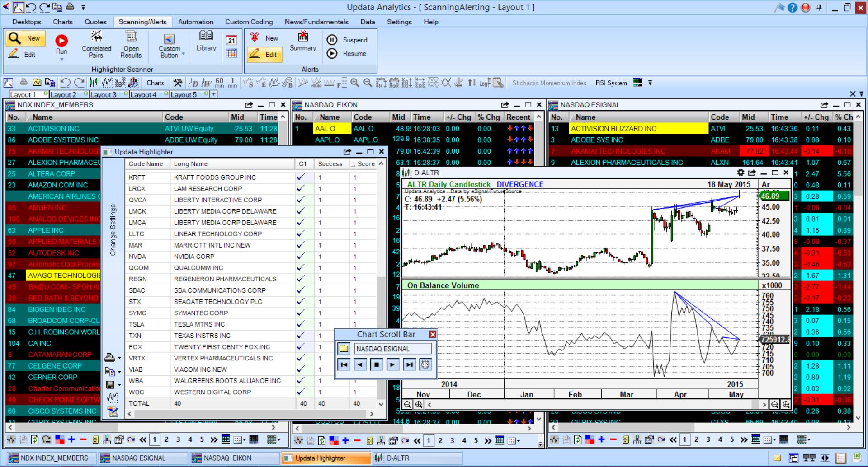Click zoom out magnifier on toolbar
This screenshot has height=467, width=868.
tap(368, 83)
